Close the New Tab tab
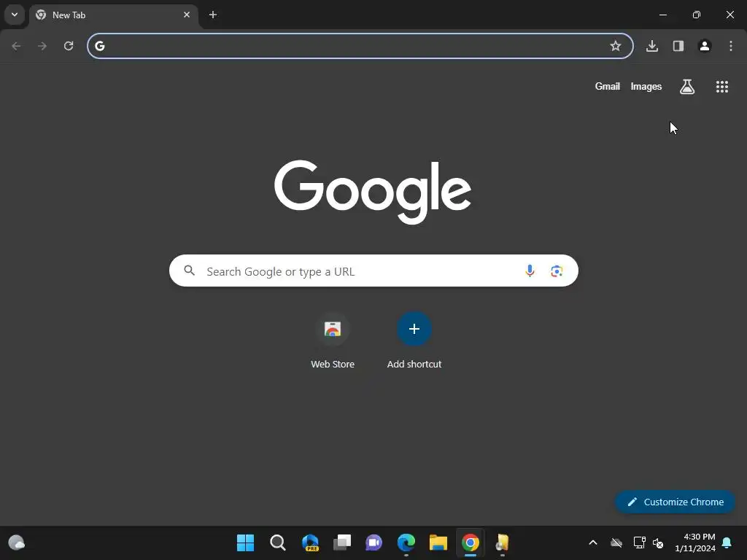 [x=187, y=15]
